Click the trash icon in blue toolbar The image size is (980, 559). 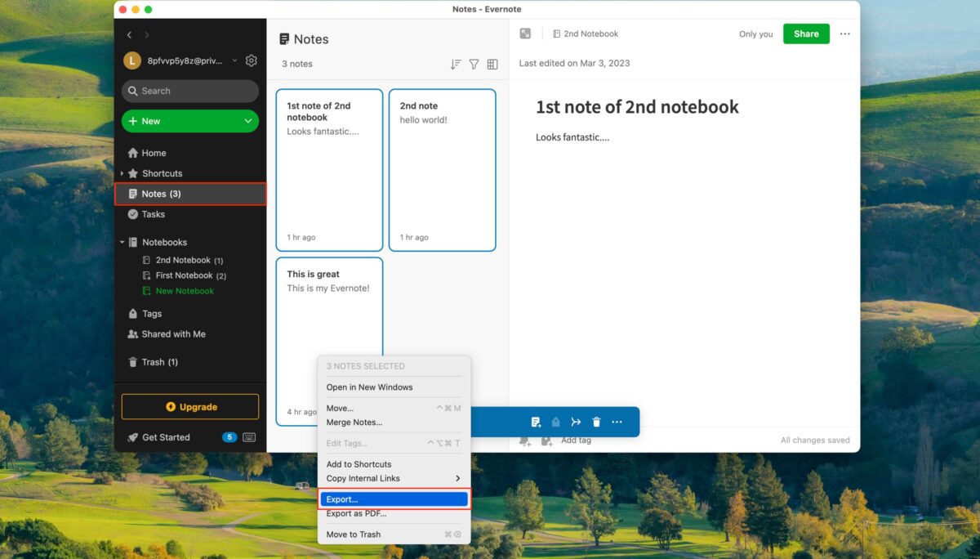pyautogui.click(x=596, y=422)
